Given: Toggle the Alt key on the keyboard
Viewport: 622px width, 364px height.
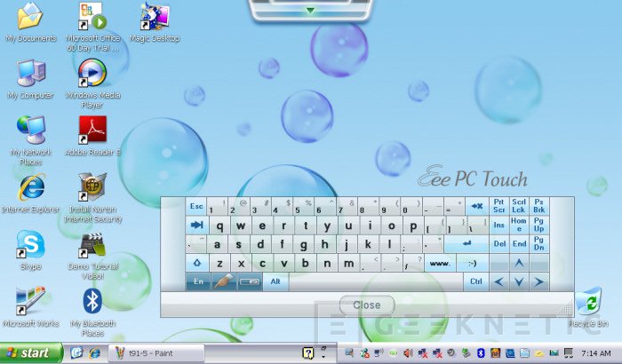Looking at the screenshot, I should [275, 281].
